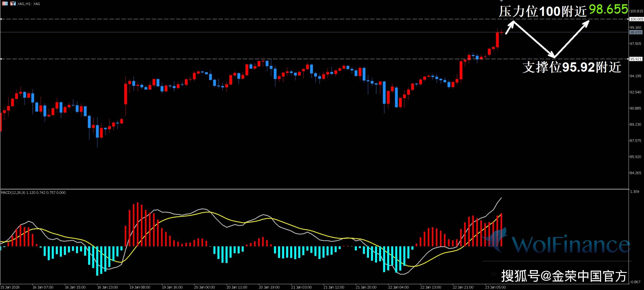Select the 100.005 resistance price tag
The width and height of the screenshot is (644, 290).
[x=636, y=19]
